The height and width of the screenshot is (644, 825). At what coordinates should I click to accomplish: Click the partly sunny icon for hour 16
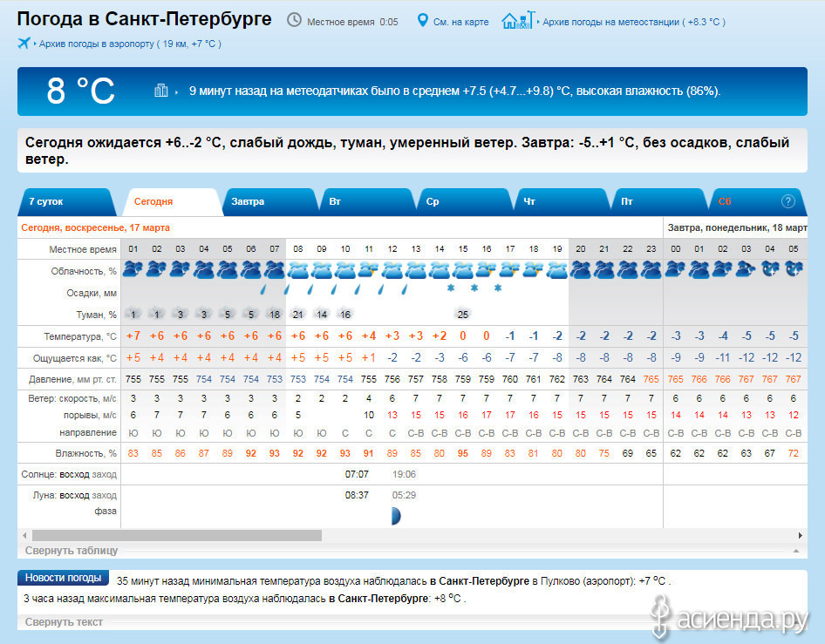click(486, 269)
